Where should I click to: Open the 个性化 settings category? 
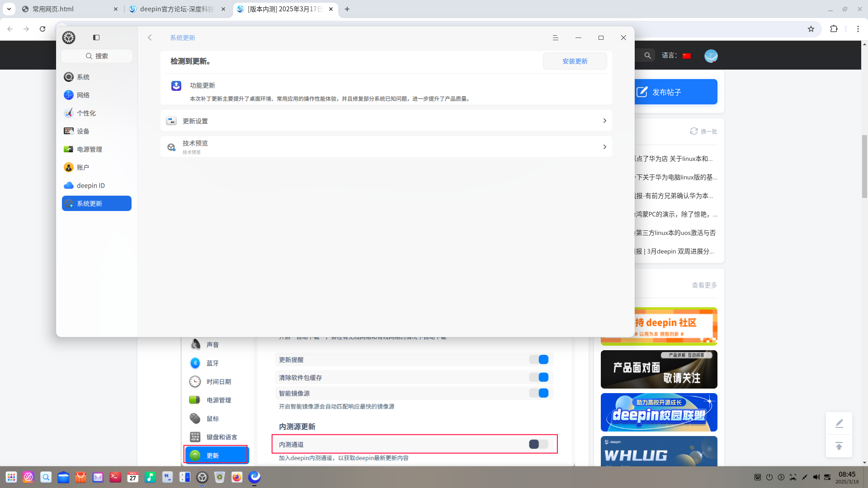[97, 113]
